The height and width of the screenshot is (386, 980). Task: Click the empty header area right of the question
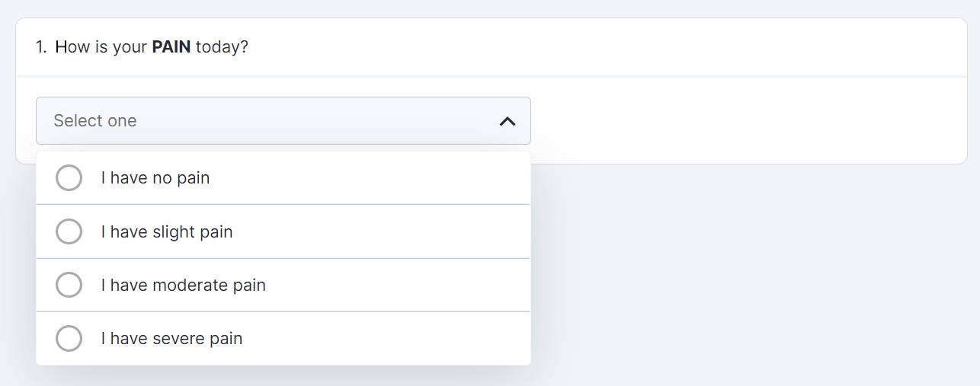tap(610, 47)
